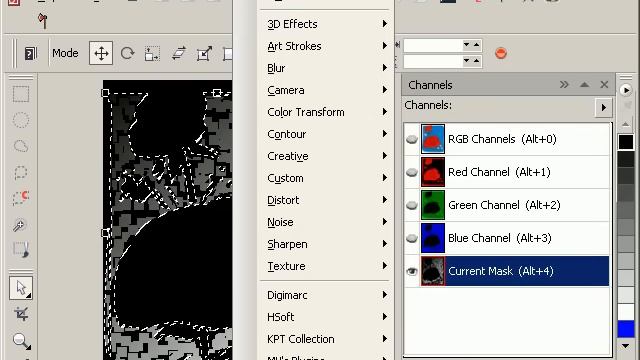Toggle visibility eye of Blue Channel
The height and width of the screenshot is (360, 640).
(412, 238)
